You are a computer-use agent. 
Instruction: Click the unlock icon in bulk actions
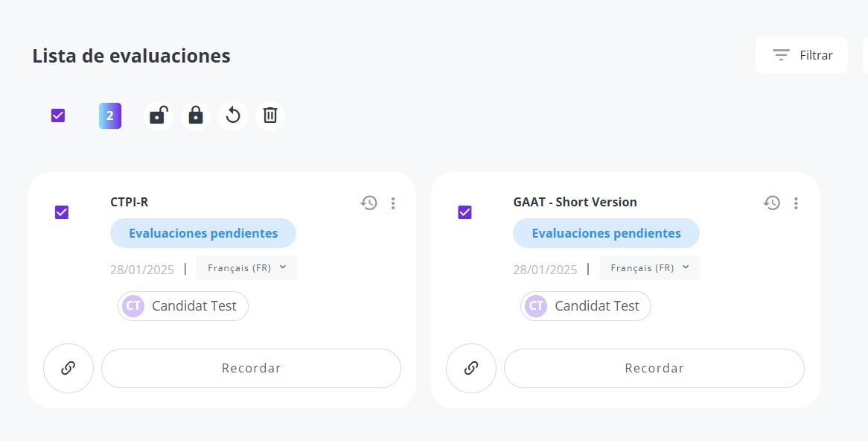(x=159, y=115)
